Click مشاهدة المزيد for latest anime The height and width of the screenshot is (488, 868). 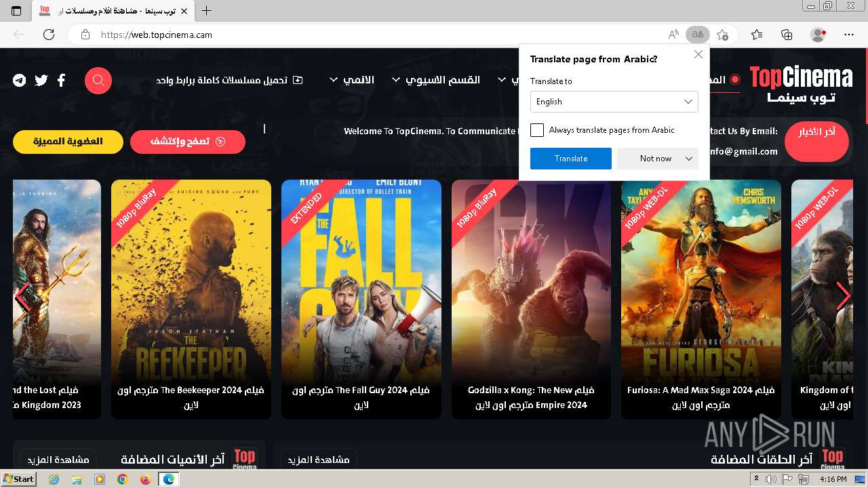pos(58,460)
